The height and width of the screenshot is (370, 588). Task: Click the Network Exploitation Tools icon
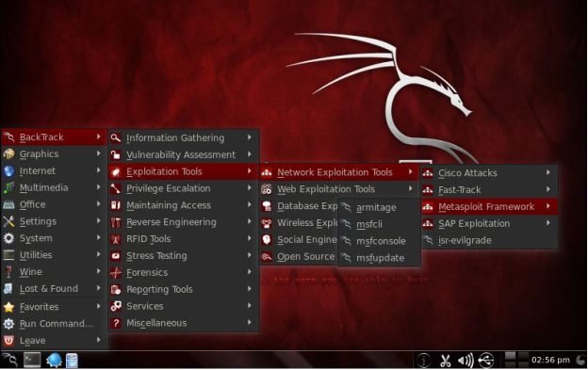point(267,172)
